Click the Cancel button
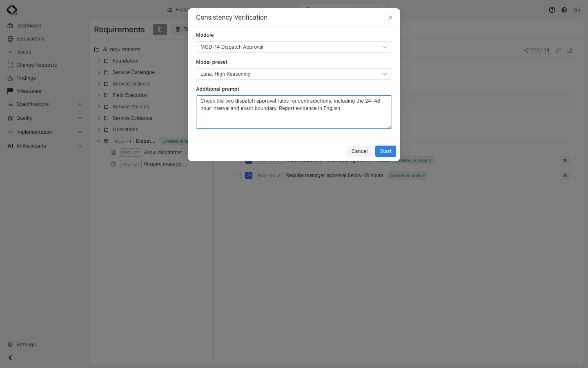 tap(359, 151)
